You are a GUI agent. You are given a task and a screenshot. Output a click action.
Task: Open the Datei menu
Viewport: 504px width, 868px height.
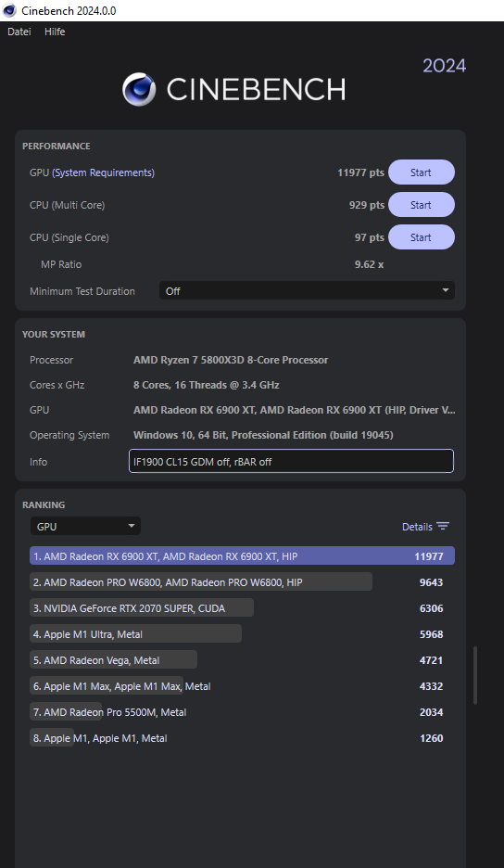[x=19, y=32]
